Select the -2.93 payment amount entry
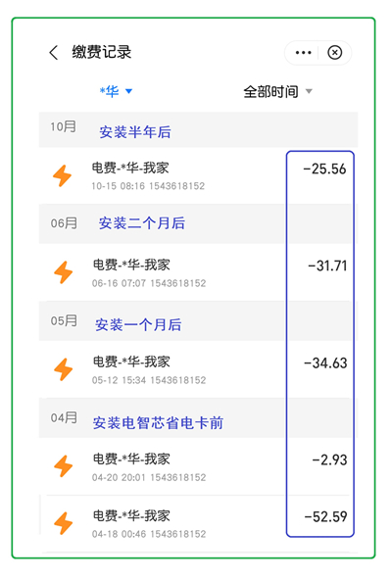This screenshot has height=580, width=392. coord(329,459)
